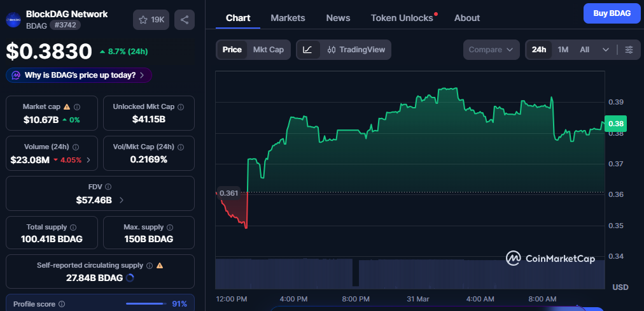This screenshot has height=311, width=644.
Task: Open the Markets tab
Action: 288,18
